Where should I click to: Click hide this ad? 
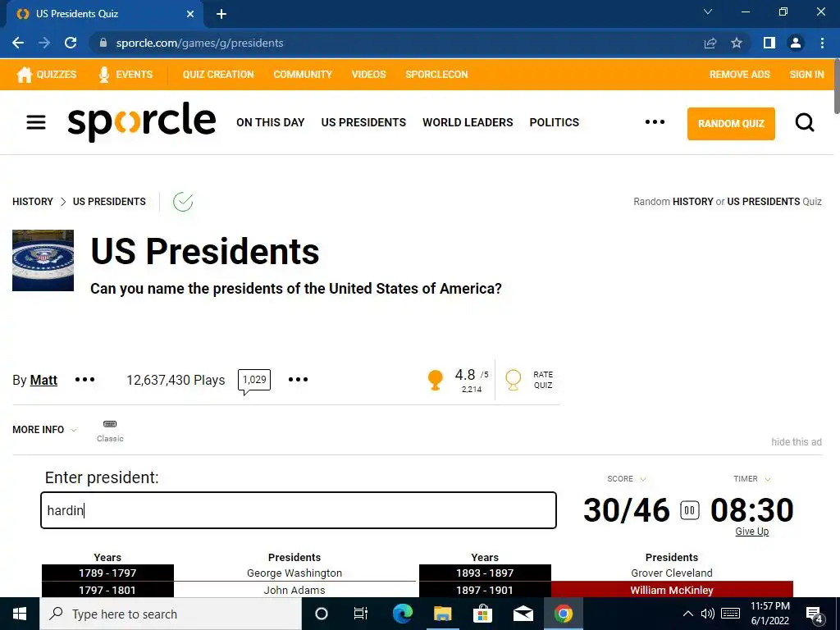[x=796, y=442]
